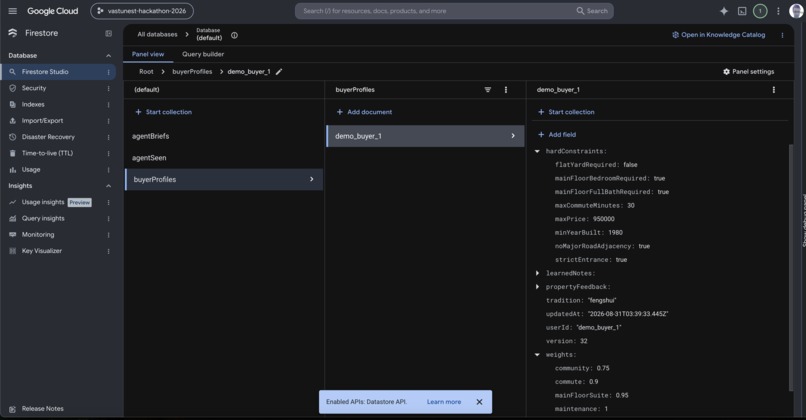Open Panel settings
Screen dimensions: 806x420
click(x=748, y=72)
